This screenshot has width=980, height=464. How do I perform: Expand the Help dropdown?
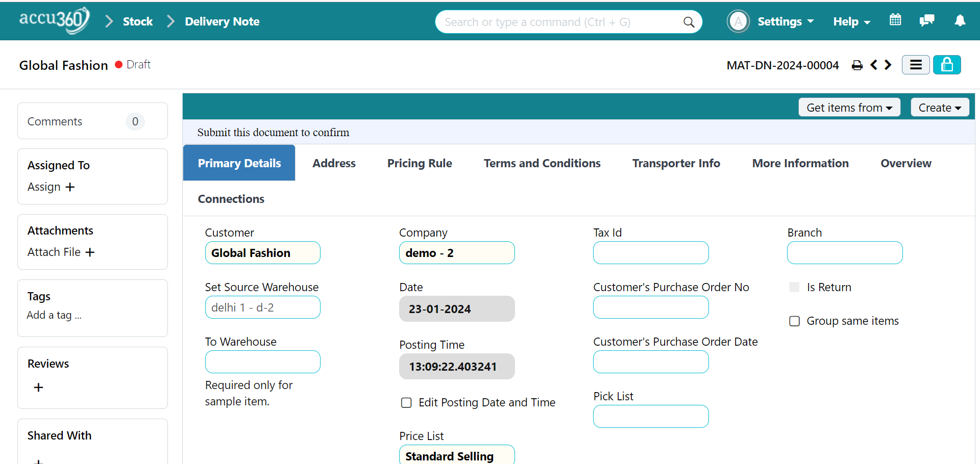click(852, 21)
